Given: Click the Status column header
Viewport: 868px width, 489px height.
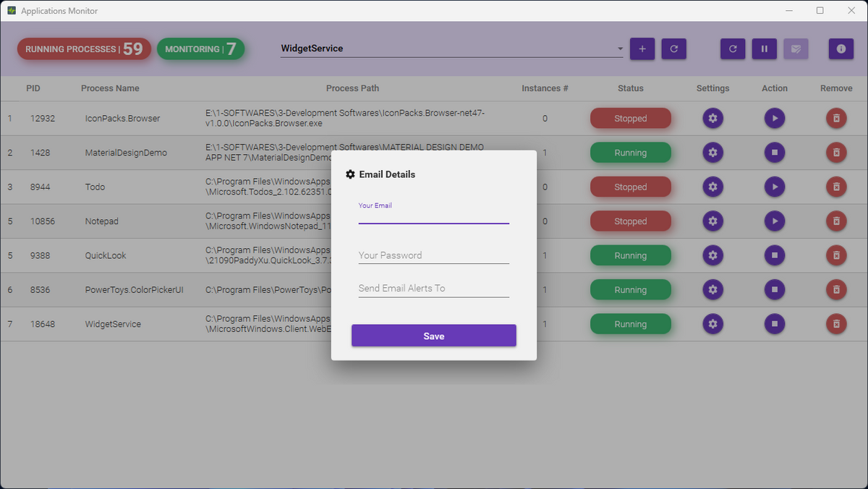Looking at the screenshot, I should tap(630, 88).
